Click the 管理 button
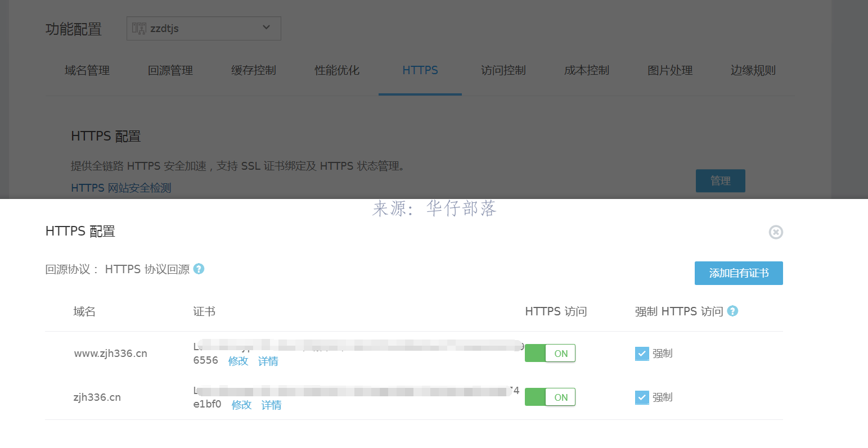The height and width of the screenshot is (448, 868). pos(721,181)
